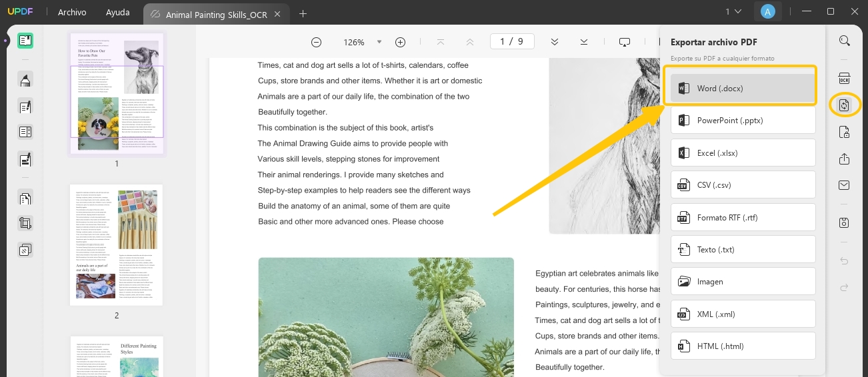The width and height of the screenshot is (868, 377).
Task: Open the Edit PDF tool
Action: [25, 107]
